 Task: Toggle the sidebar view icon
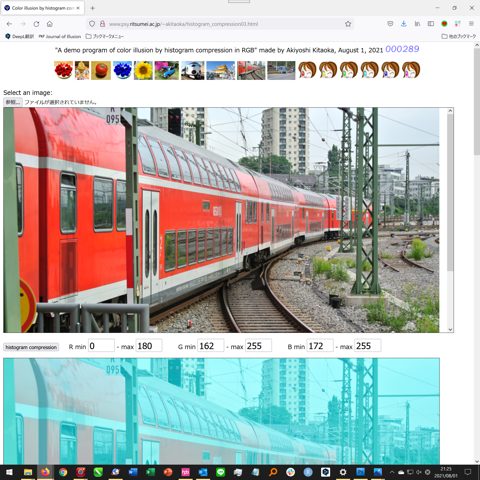click(431, 24)
